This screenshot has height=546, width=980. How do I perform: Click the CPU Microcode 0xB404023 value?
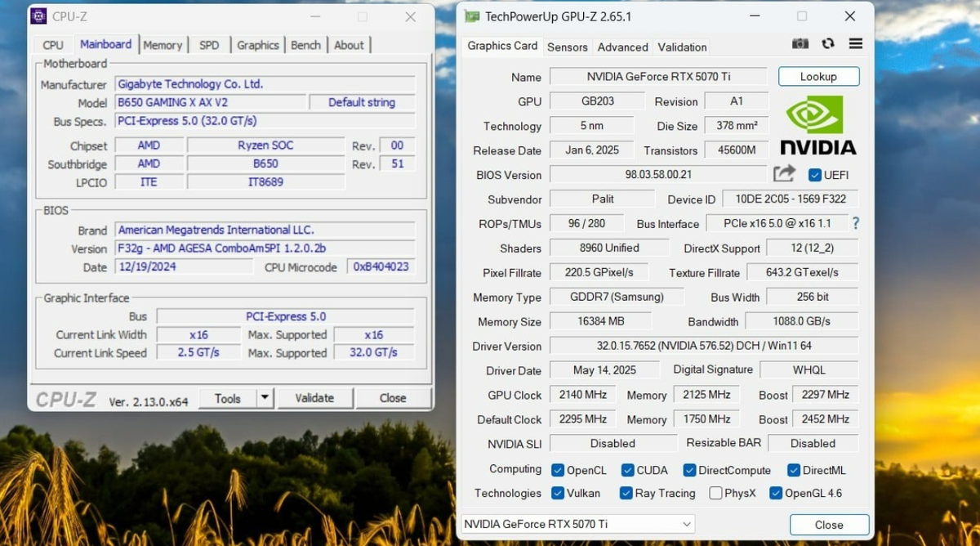pyautogui.click(x=381, y=266)
